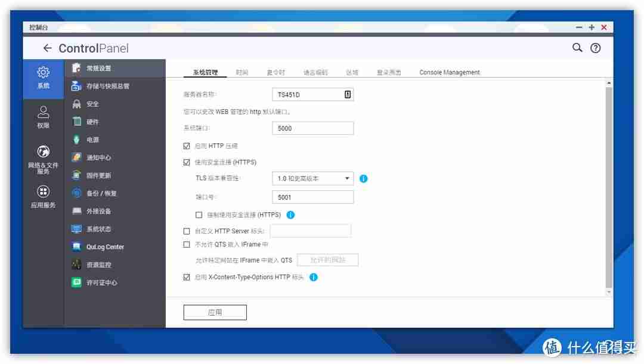The width and height of the screenshot is (644, 364).
Task: Click the 固件更新 icon
Action: click(x=76, y=175)
